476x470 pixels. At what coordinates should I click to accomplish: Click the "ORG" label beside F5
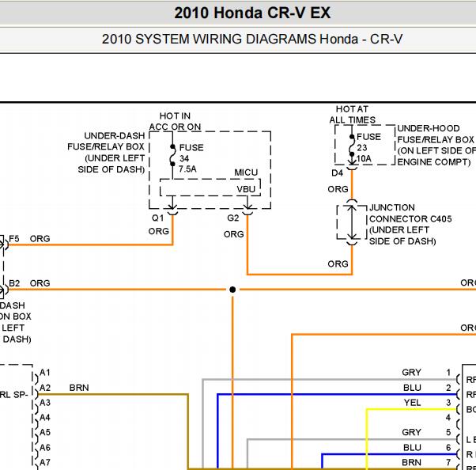click(x=40, y=239)
